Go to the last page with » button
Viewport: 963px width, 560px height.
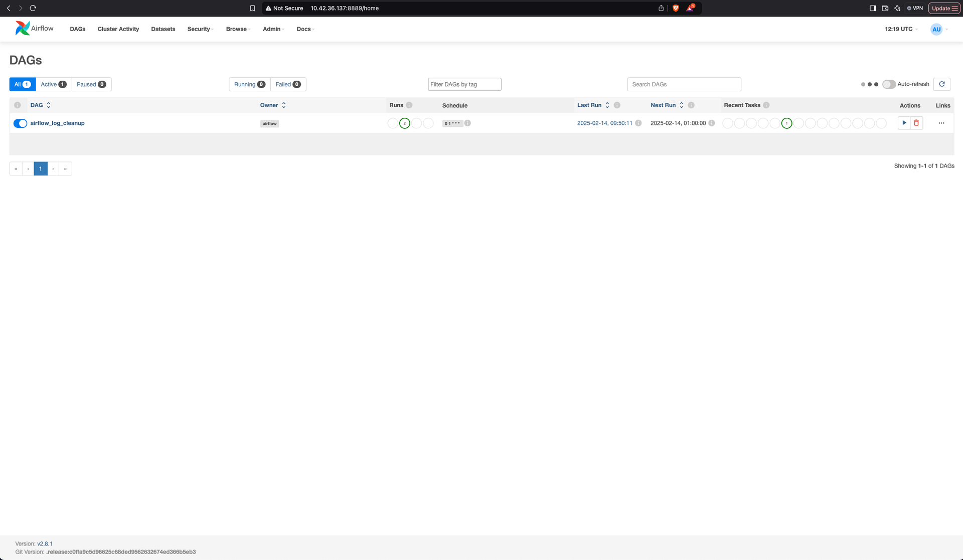tap(65, 168)
